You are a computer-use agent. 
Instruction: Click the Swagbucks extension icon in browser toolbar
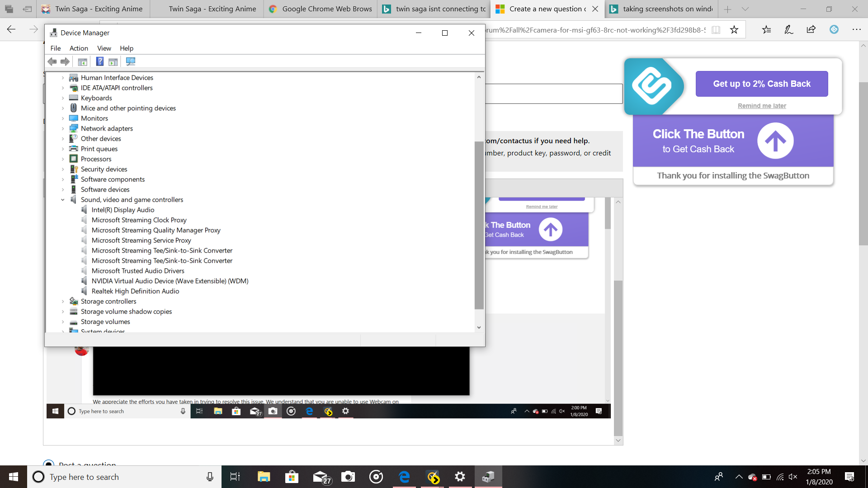tap(834, 30)
